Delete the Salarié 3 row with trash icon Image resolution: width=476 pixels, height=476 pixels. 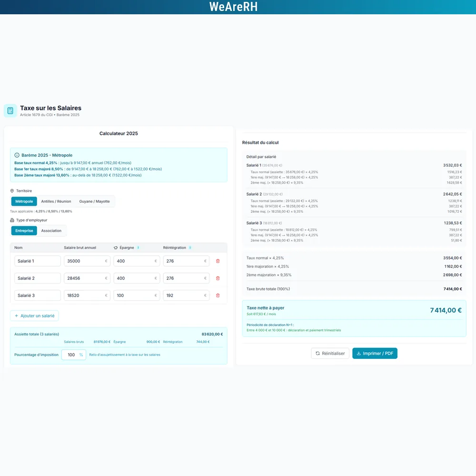218,296
